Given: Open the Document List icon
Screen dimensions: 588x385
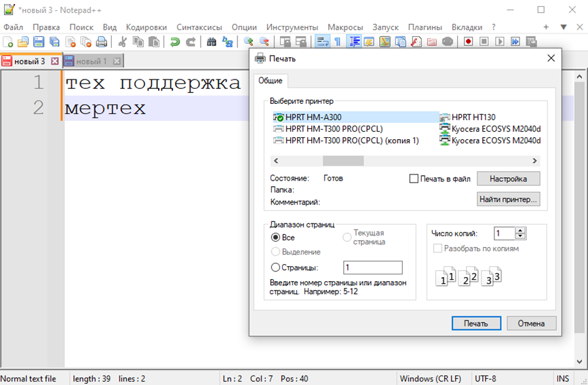Looking at the screenshot, I should click(x=401, y=41).
